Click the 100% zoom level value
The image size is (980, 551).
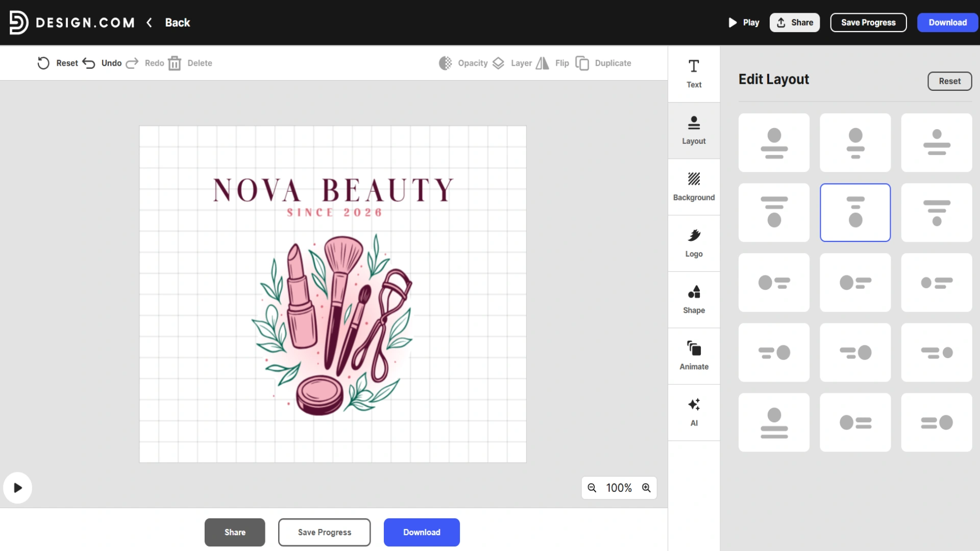(619, 488)
